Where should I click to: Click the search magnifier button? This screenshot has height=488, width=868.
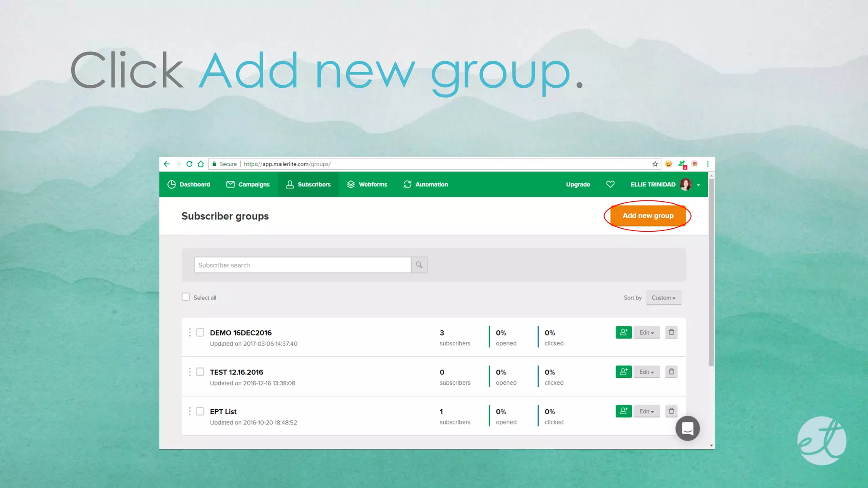click(419, 265)
